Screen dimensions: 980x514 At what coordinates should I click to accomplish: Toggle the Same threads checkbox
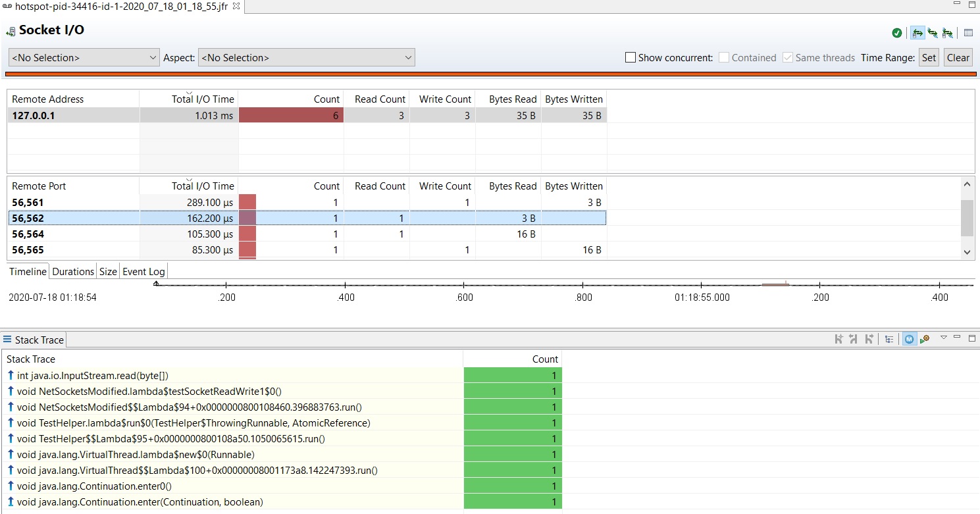tap(788, 58)
